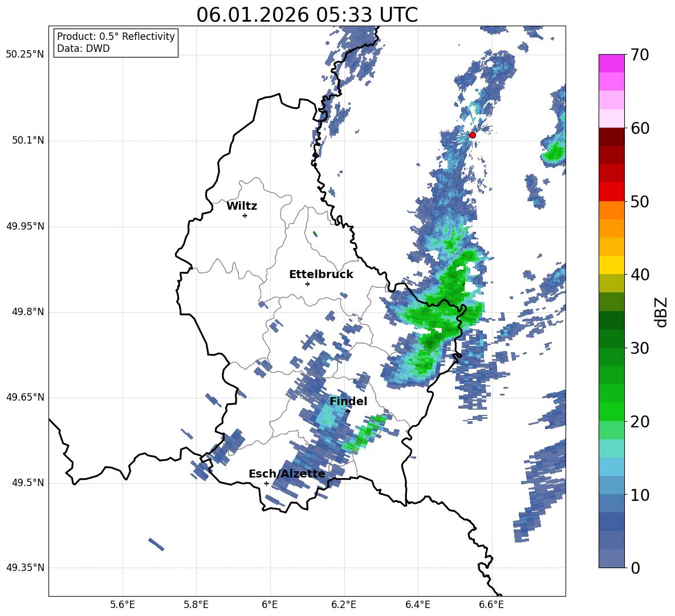The height and width of the screenshot is (616, 675).
Task: Click the 50.1°N latitude label
Action: pyautogui.click(x=27, y=141)
